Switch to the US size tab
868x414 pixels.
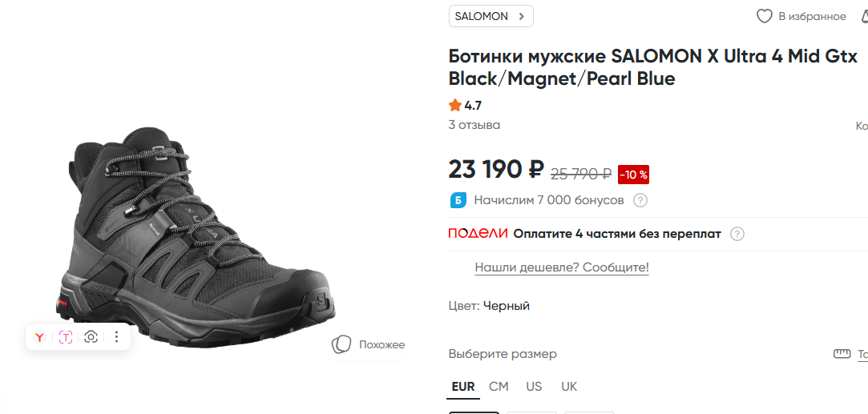coord(534,387)
